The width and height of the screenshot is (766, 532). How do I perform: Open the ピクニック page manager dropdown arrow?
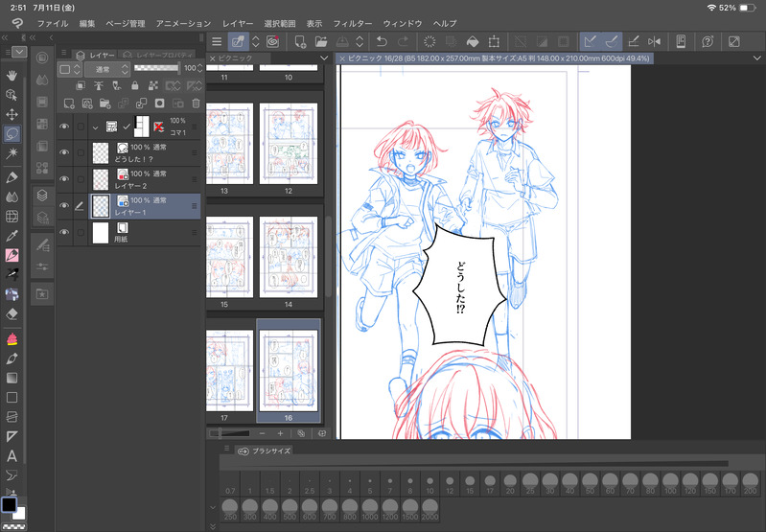(324, 58)
